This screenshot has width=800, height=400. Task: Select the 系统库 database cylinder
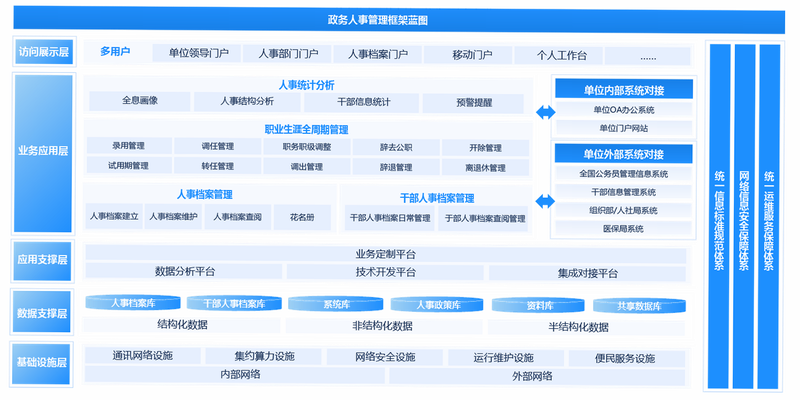[x=336, y=304]
